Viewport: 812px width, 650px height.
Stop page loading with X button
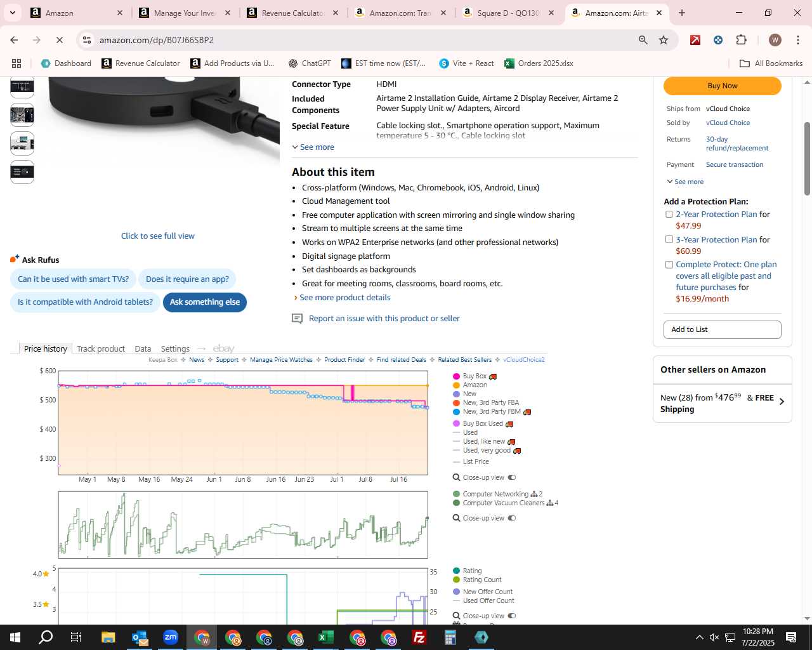click(59, 40)
